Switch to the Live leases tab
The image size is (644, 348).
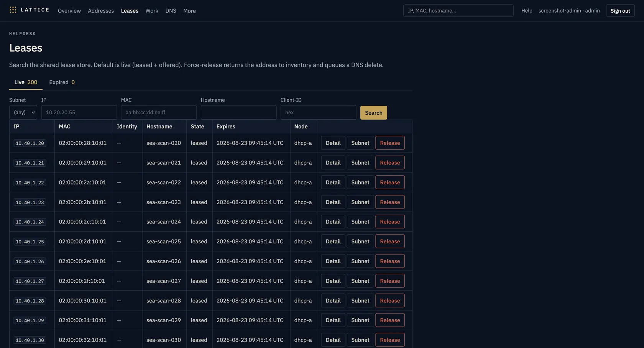pos(26,82)
